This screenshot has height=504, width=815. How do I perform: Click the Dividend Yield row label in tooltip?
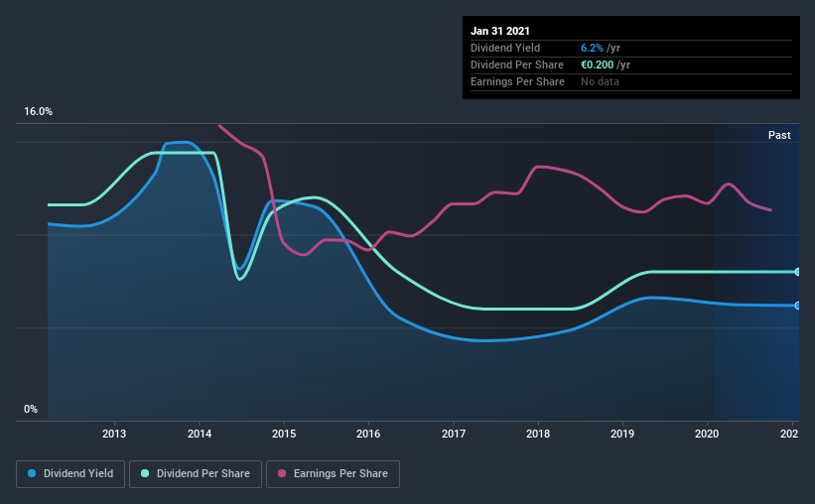click(505, 48)
